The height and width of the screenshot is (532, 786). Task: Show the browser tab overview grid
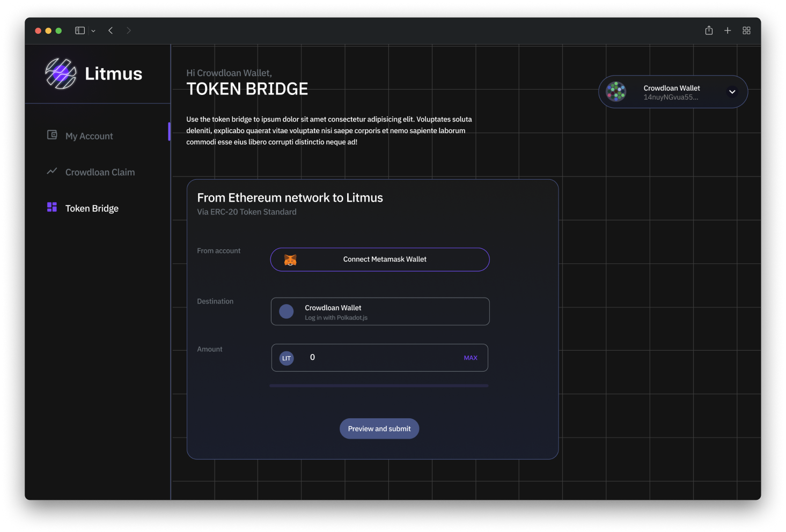(x=746, y=31)
